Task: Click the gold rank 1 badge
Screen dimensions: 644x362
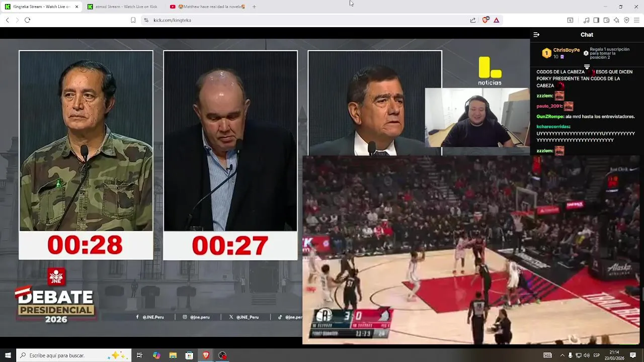Action: (x=546, y=53)
